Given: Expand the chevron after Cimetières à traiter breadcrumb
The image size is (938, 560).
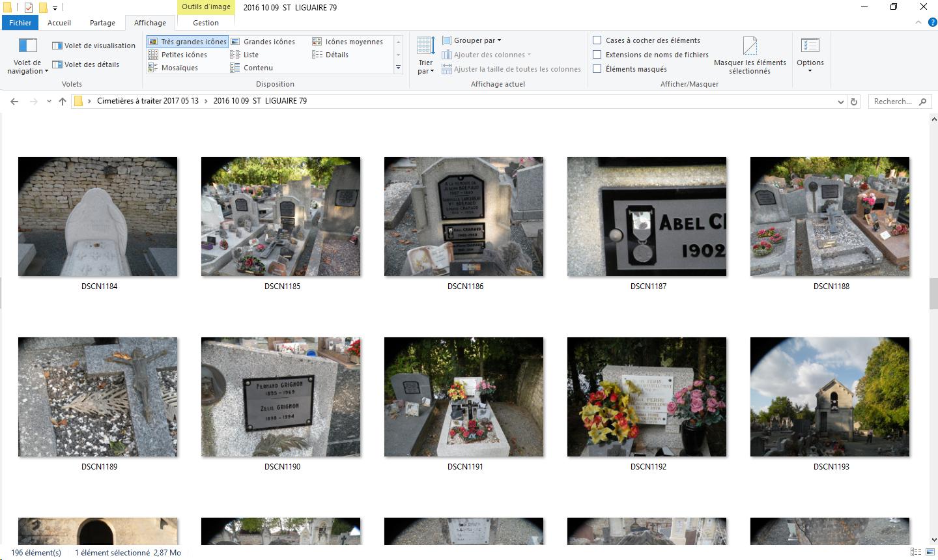Looking at the screenshot, I should click(x=206, y=102).
